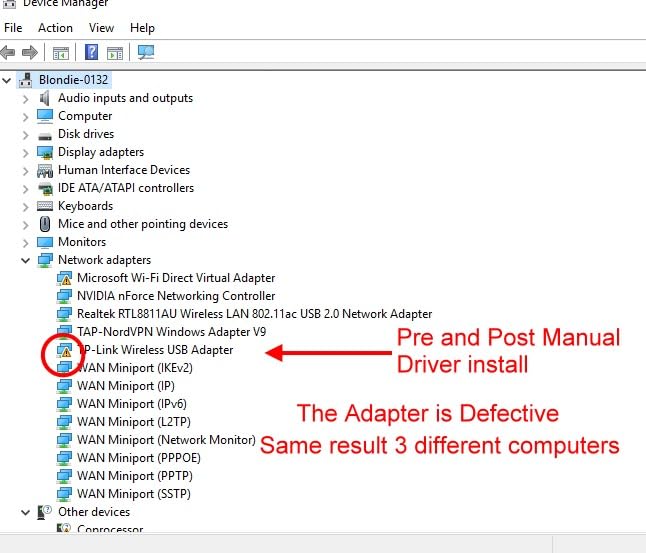This screenshot has width=646, height=553.
Task: Expand the Display adapters category
Action: point(26,152)
